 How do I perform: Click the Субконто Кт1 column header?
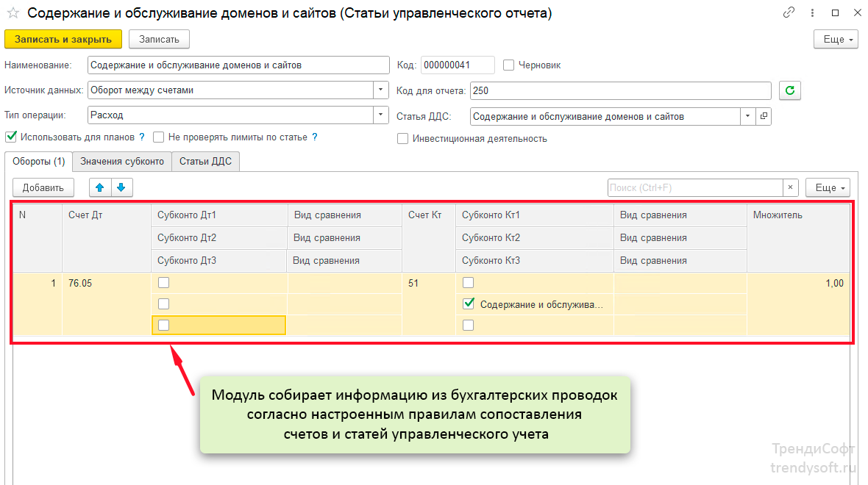point(534,215)
